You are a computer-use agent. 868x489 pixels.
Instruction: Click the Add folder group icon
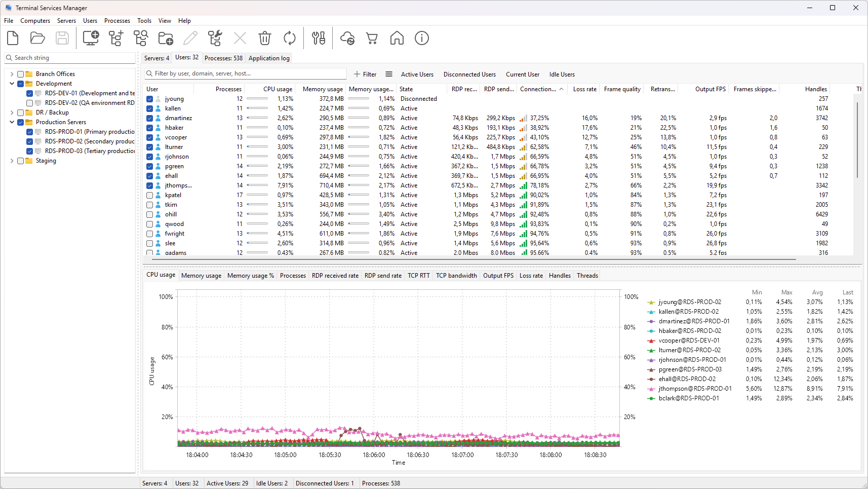point(166,38)
